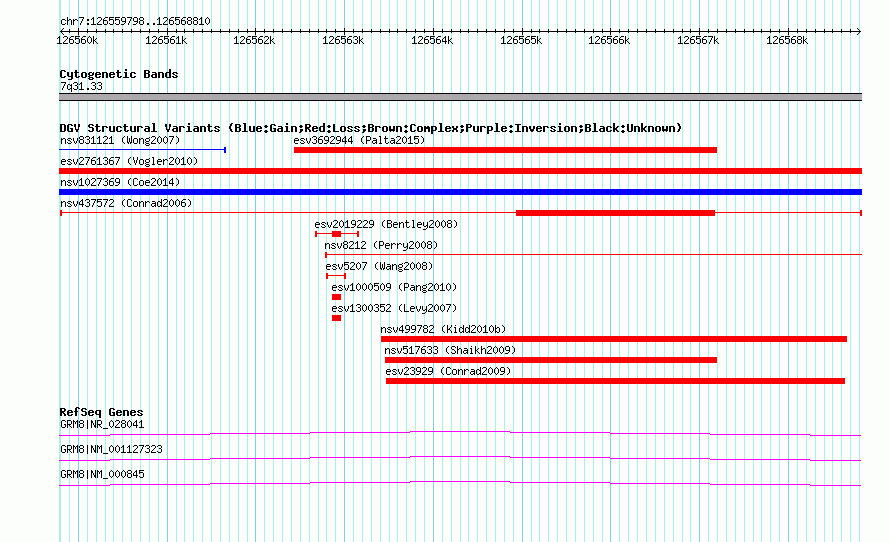The width and height of the screenshot is (890, 542).
Task: Click the 126568k ruler tick label
Action: [787, 40]
